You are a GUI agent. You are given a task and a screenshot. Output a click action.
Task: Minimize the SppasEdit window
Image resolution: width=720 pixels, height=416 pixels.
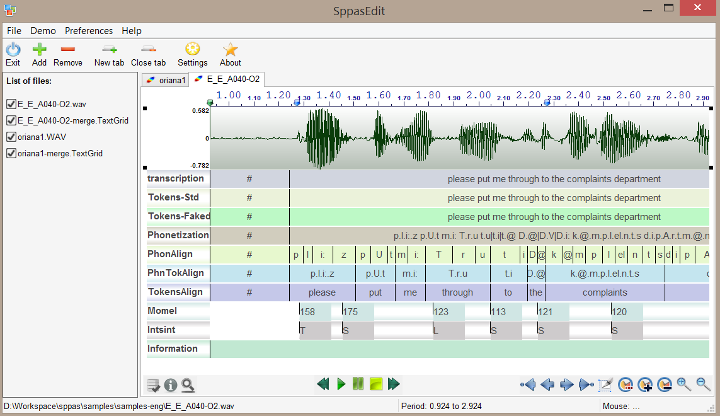(x=647, y=9)
